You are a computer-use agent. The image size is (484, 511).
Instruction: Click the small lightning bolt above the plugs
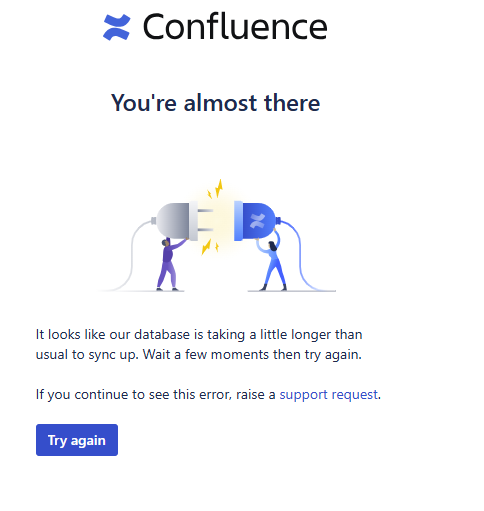(x=209, y=194)
